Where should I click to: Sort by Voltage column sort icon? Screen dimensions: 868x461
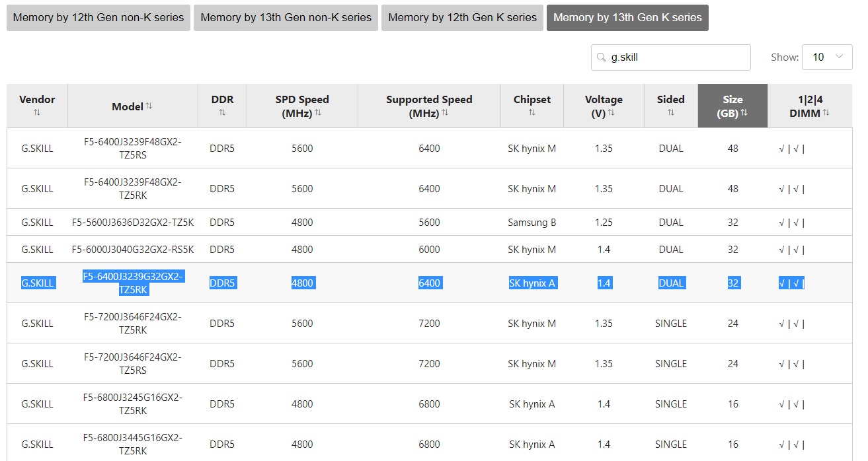point(612,113)
